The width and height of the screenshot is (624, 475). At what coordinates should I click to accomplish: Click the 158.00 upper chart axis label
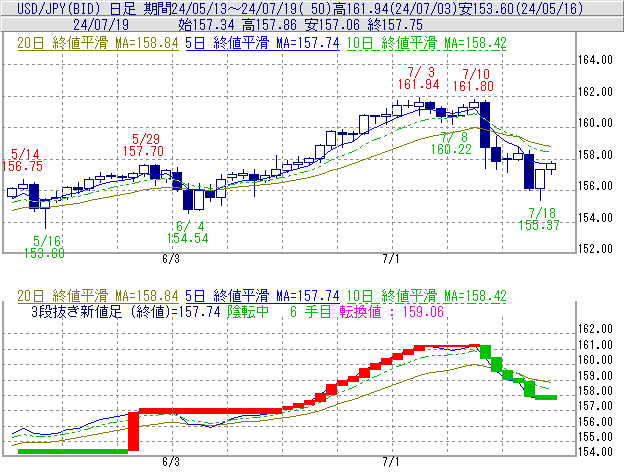pos(595,154)
